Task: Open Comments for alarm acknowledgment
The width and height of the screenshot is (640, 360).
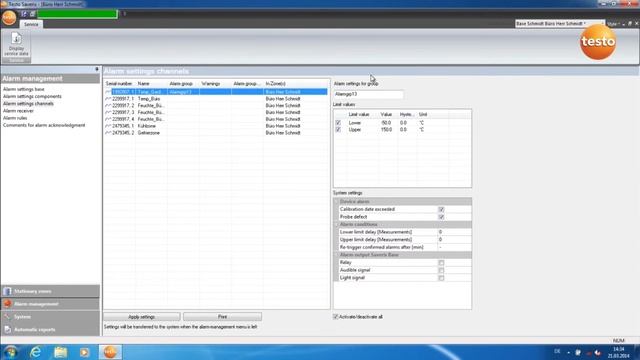Action: point(44,125)
